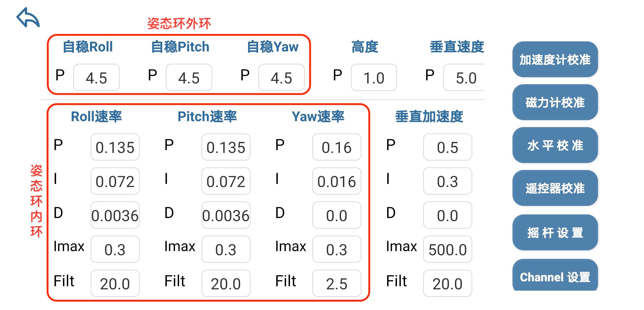Edit 垂直加速度 I field showing 0.3

click(448, 181)
